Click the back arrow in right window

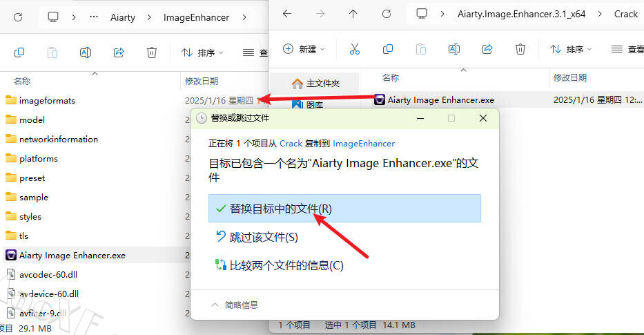[x=287, y=14]
